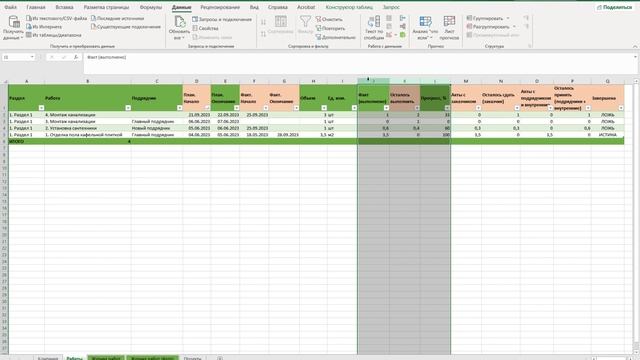Open filter dropdown for Объем column

324,108
